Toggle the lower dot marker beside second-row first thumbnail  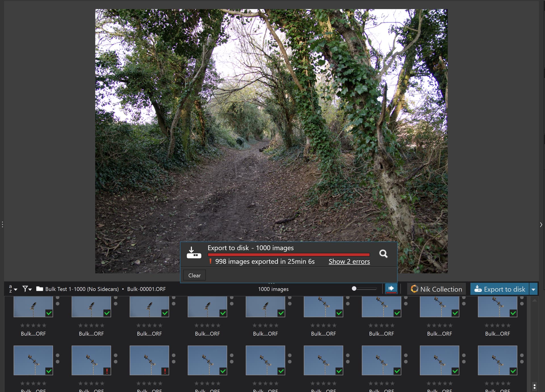[x=58, y=362]
